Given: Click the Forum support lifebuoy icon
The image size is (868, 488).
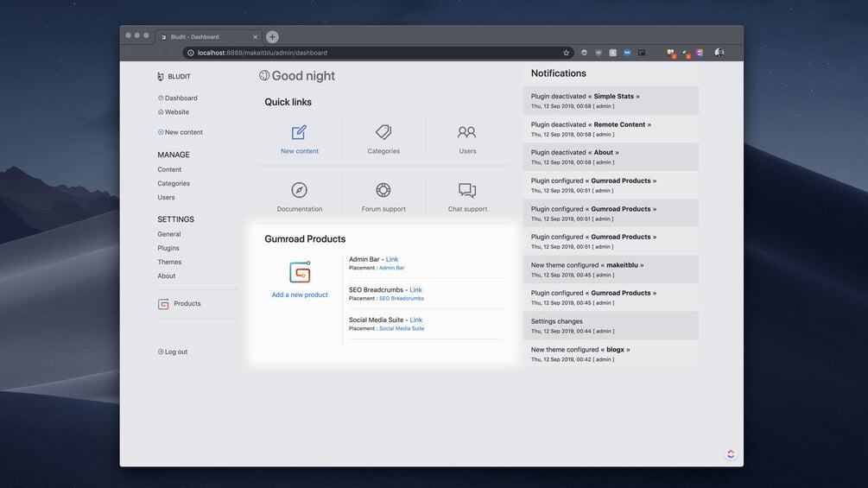Looking at the screenshot, I should click(383, 190).
